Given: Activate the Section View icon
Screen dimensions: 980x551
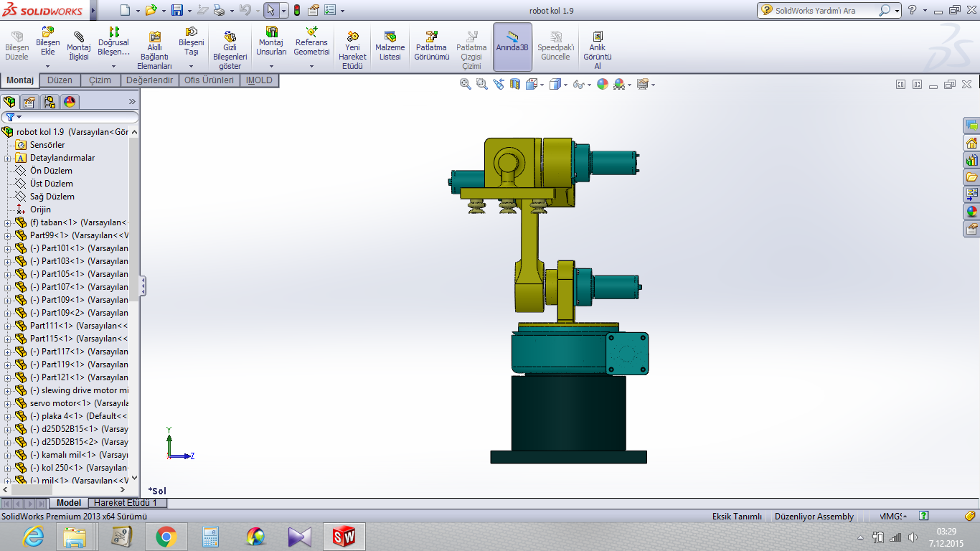Looking at the screenshot, I should 515,84.
